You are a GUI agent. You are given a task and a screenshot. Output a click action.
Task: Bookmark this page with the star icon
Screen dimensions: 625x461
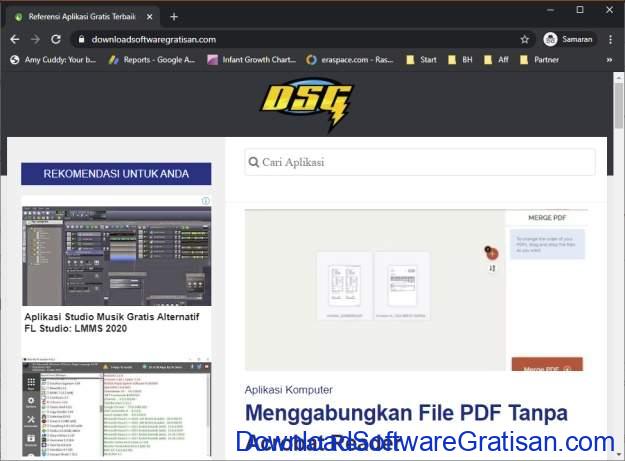tap(525, 39)
